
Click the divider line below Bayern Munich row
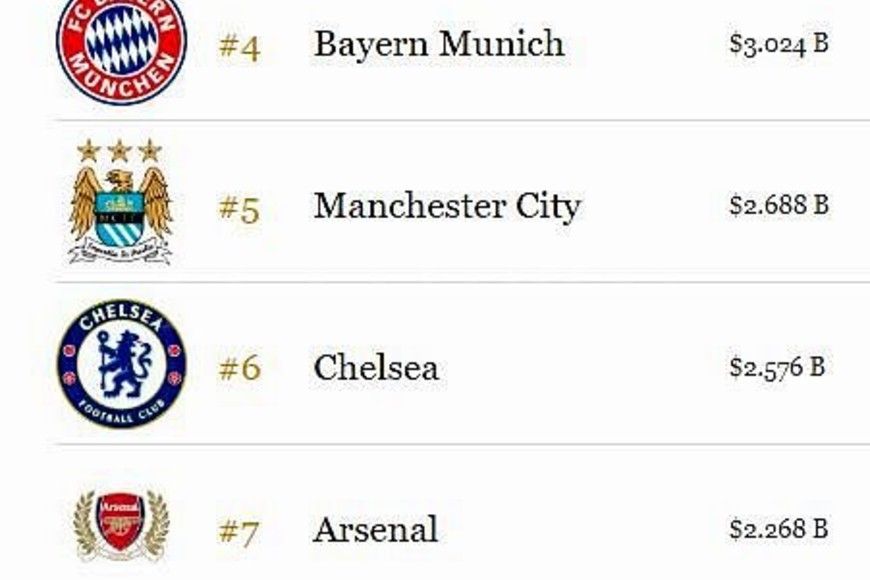click(x=462, y=121)
